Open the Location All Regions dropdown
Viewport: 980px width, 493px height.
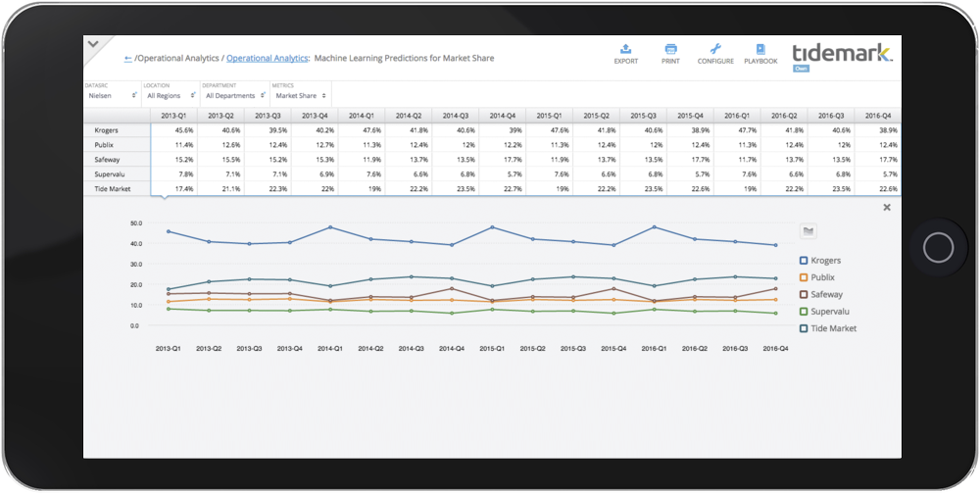pos(170,96)
